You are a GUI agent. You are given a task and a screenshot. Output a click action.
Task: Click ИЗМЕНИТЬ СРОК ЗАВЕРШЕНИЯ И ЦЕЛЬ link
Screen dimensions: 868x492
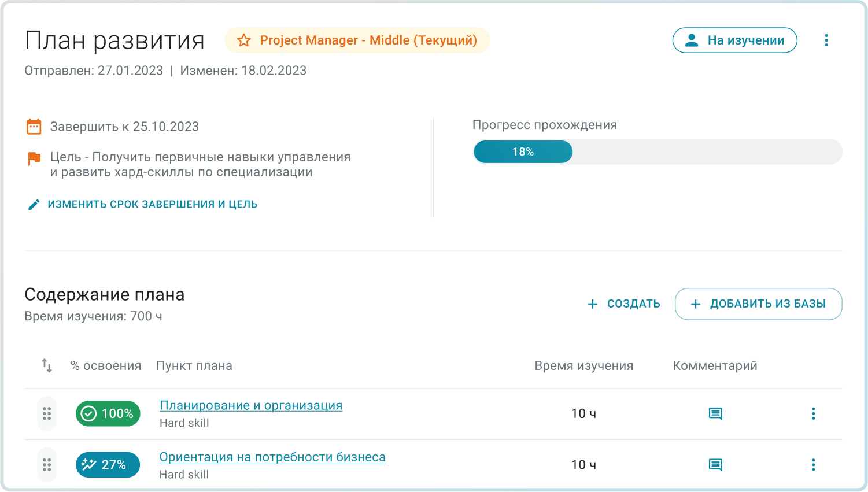152,204
